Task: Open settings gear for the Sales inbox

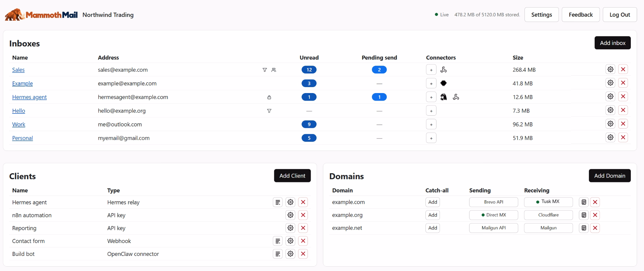Action: (x=610, y=69)
